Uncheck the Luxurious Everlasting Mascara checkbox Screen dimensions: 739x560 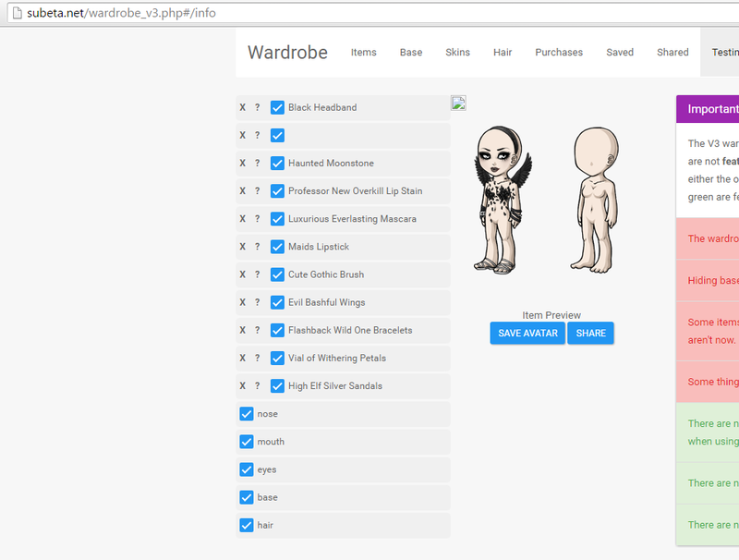point(277,219)
